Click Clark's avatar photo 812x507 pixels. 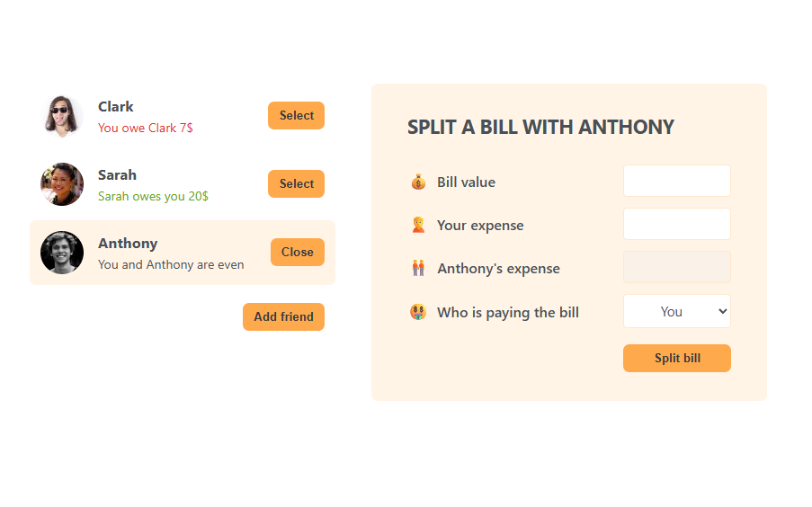tap(62, 116)
